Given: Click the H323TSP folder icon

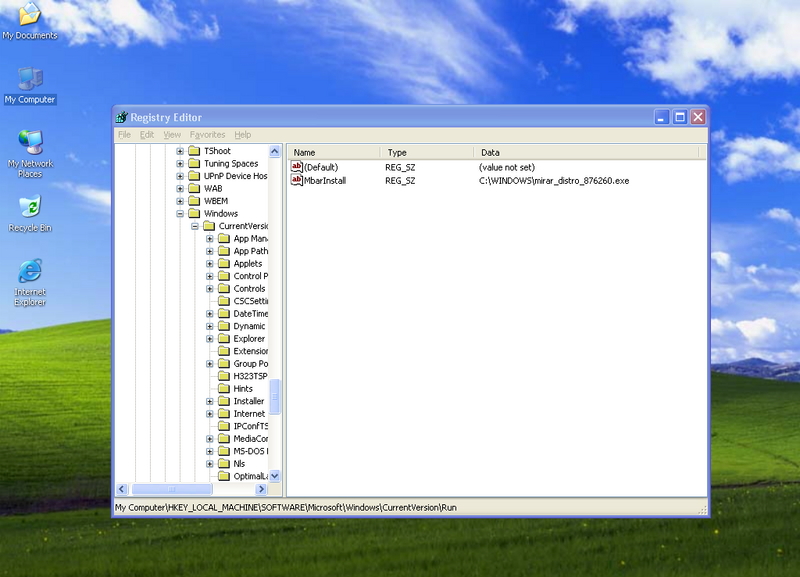Looking at the screenshot, I should coord(223,376).
